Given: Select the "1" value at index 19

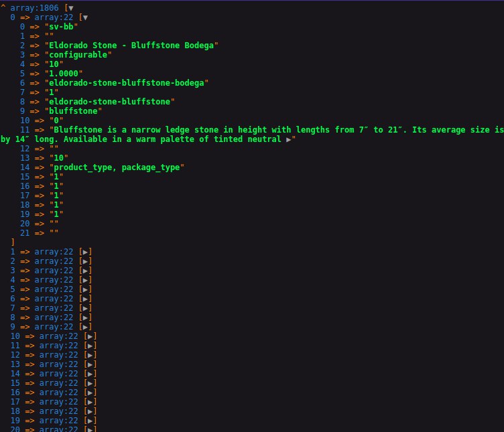Looking at the screenshot, I should (x=56, y=214).
